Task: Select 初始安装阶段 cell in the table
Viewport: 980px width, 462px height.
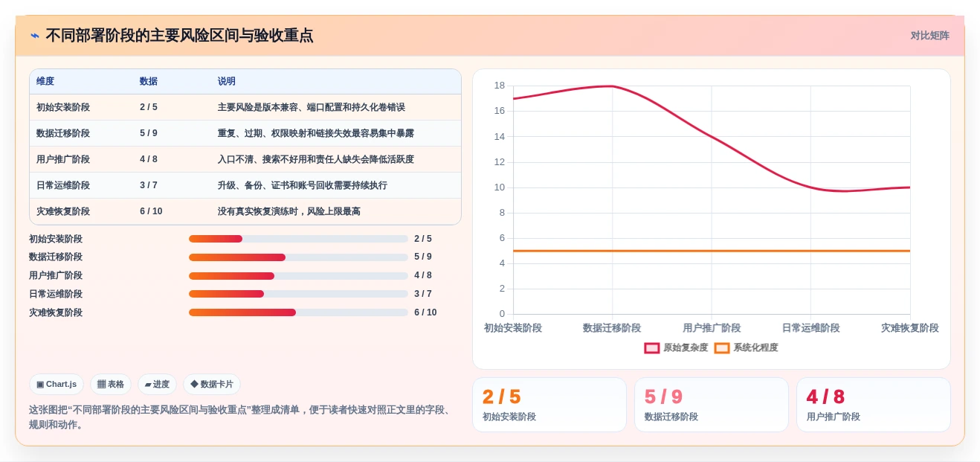Action: [63, 107]
